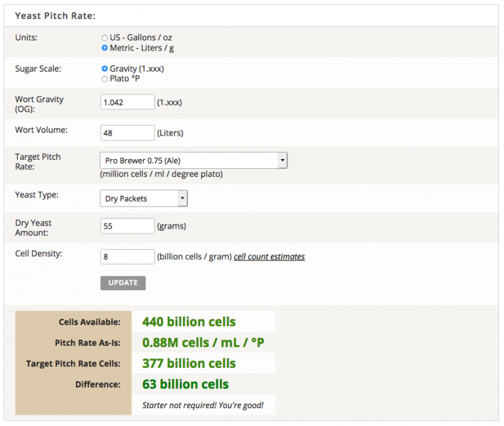Image resolution: width=504 pixels, height=426 pixels.
Task: Click the Cell Density input field
Action: point(127,256)
